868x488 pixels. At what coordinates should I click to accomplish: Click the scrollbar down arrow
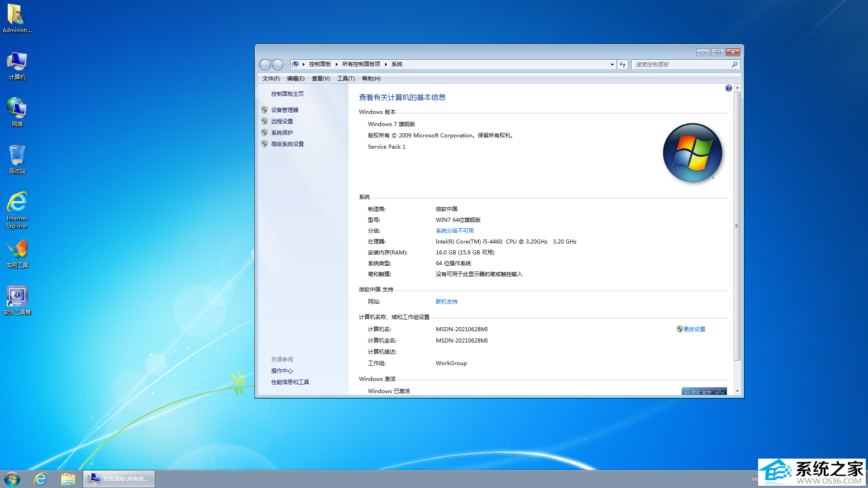tap(737, 391)
